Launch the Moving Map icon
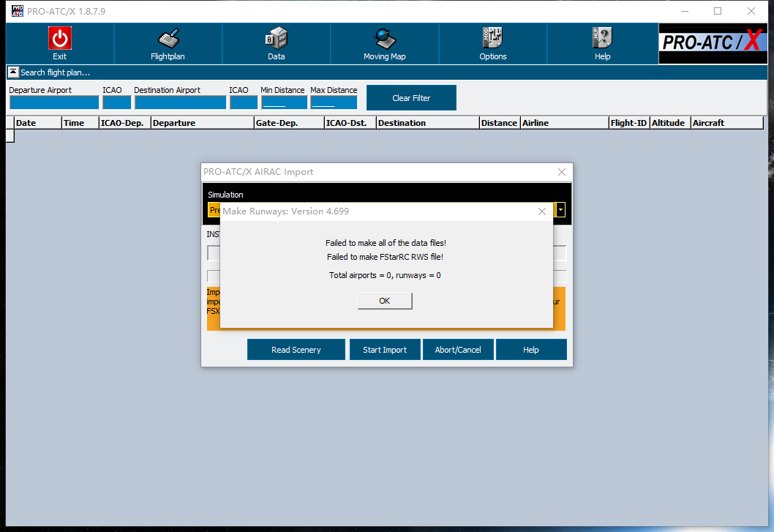 384,38
